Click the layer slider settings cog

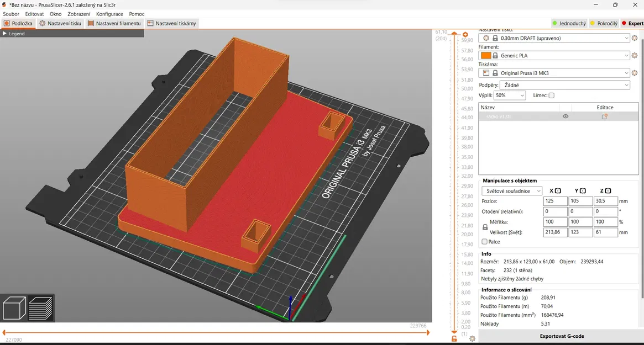pyautogui.click(x=472, y=338)
